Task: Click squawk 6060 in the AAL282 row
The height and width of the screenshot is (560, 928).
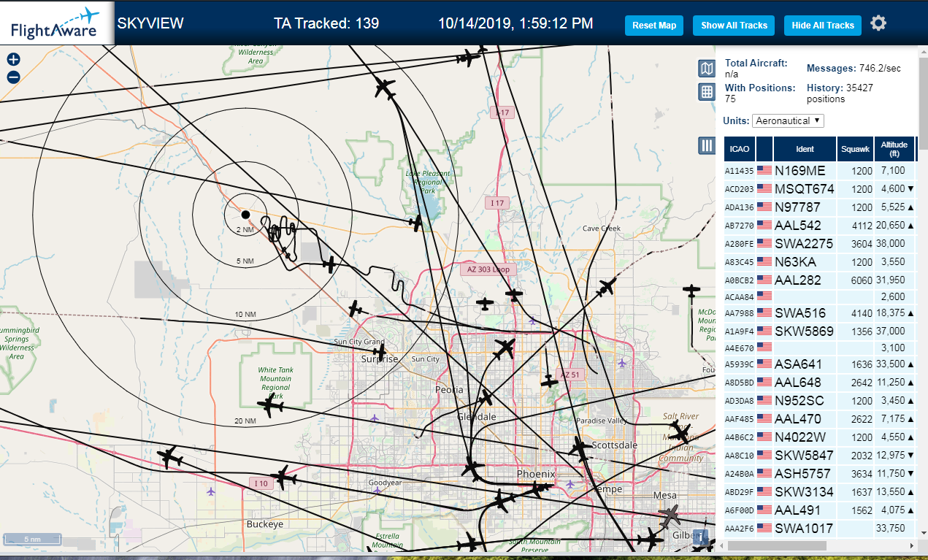Action: (862, 280)
